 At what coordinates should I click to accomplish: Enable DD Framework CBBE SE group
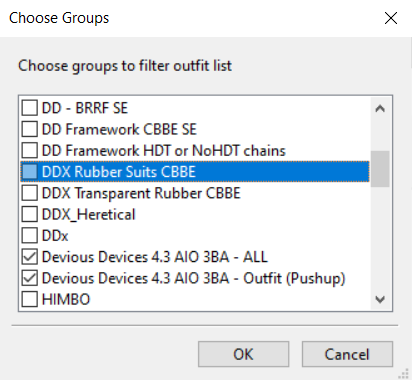(30, 129)
